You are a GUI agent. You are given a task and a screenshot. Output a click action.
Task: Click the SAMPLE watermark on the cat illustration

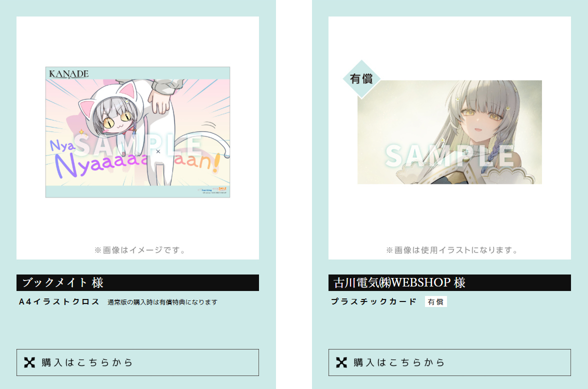click(138, 145)
